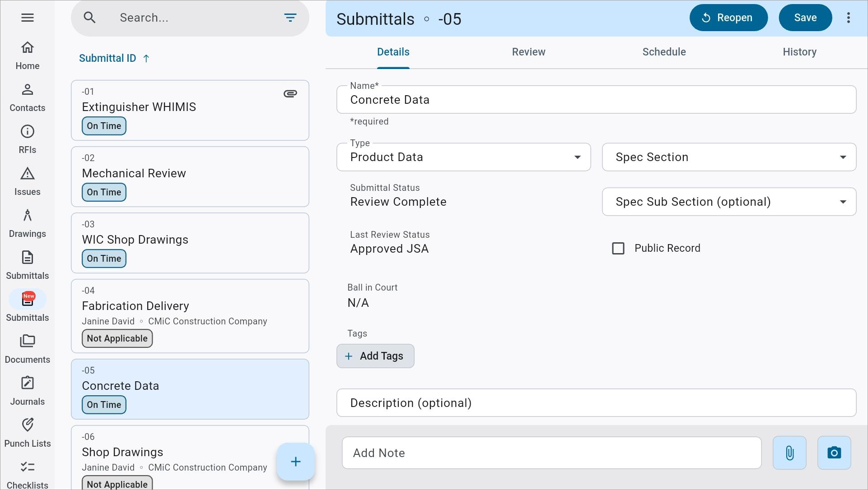The image size is (868, 490).
Task: Click the attachment paperclip on Extinguisher WHIMIS
Action: [290, 93]
